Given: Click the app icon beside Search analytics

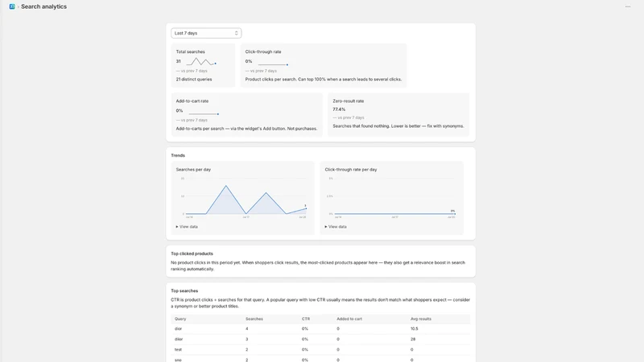Looking at the screenshot, I should pos(12,6).
